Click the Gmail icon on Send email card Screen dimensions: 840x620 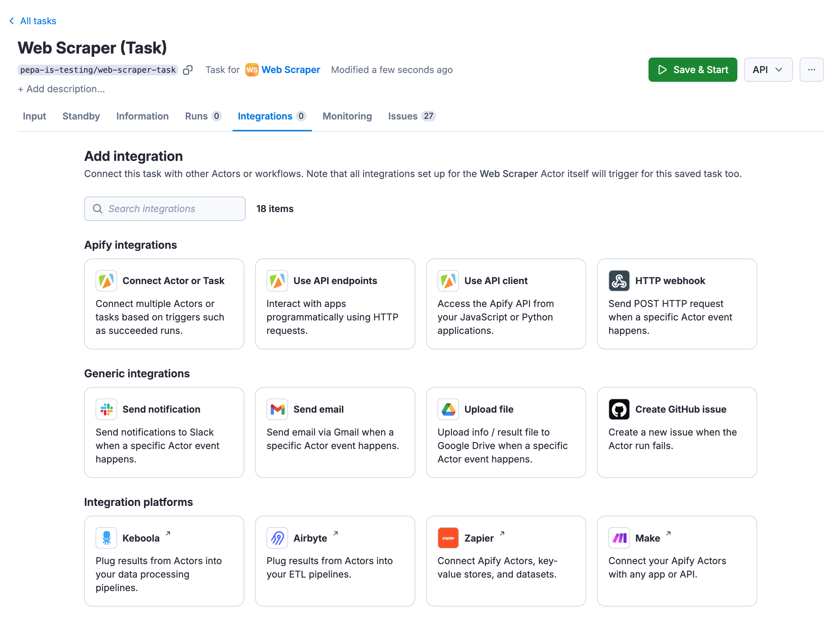(277, 409)
